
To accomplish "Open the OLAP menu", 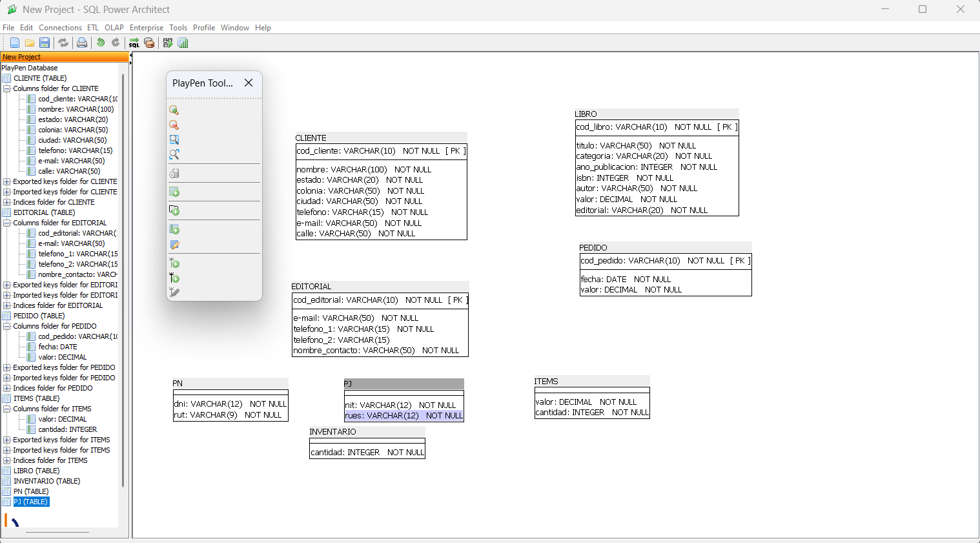I will (114, 28).
